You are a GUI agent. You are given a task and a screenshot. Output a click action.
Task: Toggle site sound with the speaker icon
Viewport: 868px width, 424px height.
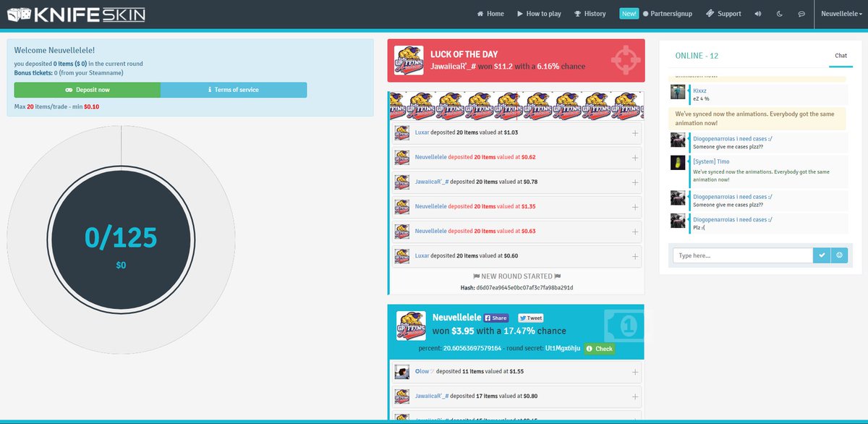(x=758, y=14)
